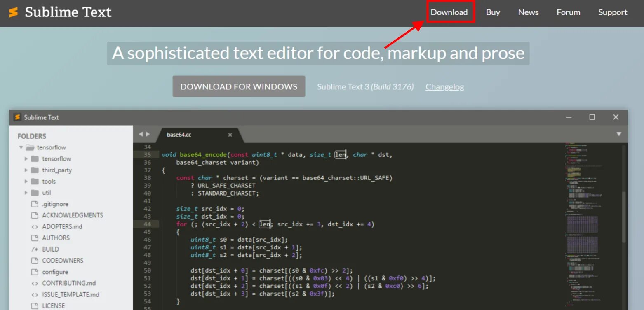Screen dimensions: 644x310
Task: Click the base64_encode function name
Action: coord(203,155)
